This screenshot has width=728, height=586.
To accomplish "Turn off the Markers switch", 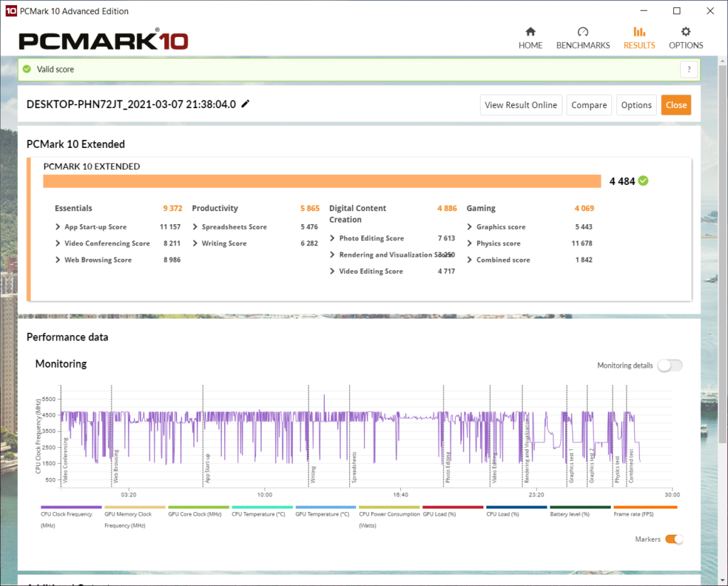I will pyautogui.click(x=674, y=539).
